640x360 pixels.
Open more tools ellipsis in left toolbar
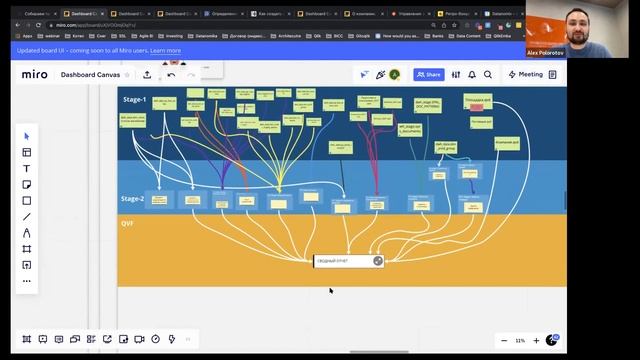(27, 281)
